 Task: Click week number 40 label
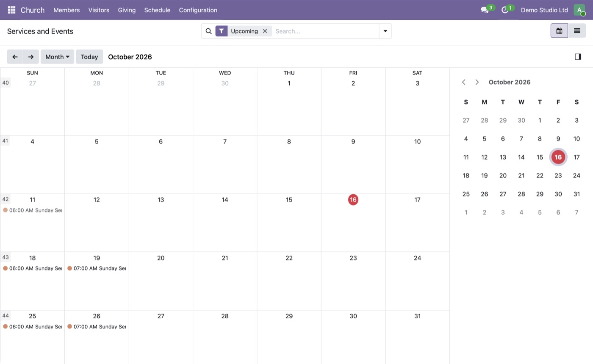(x=6, y=83)
